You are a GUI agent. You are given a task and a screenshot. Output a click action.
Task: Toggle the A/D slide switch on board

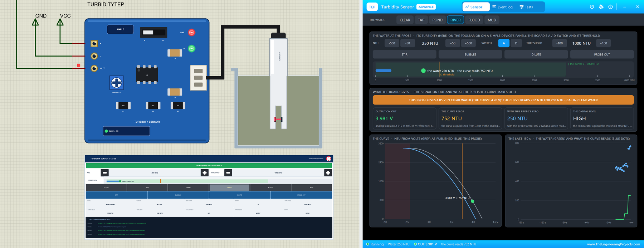point(153,32)
